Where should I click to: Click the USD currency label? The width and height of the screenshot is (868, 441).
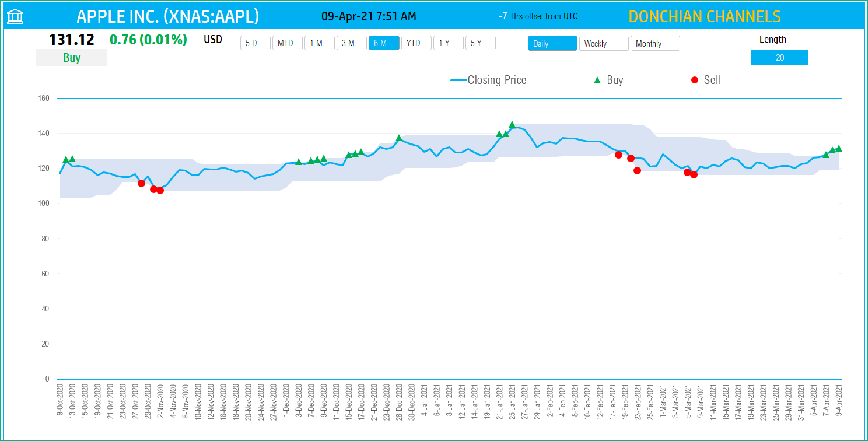[213, 40]
